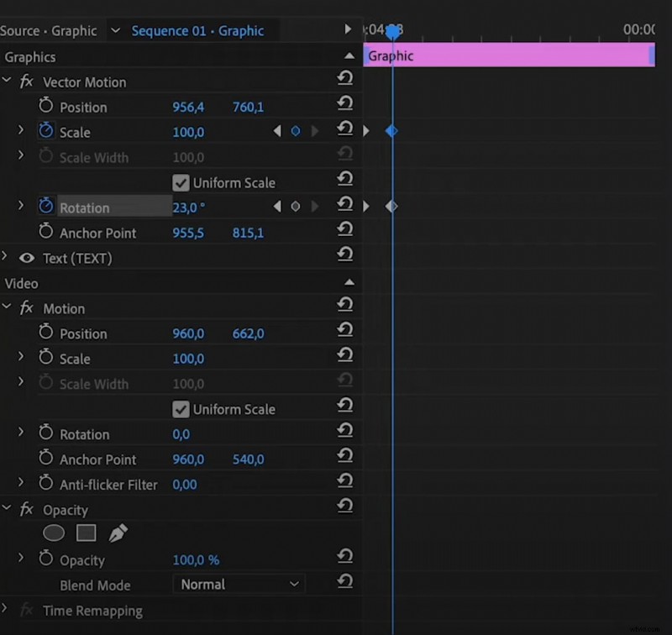
Task: Open the Blend Mode dropdown
Action: [239, 584]
